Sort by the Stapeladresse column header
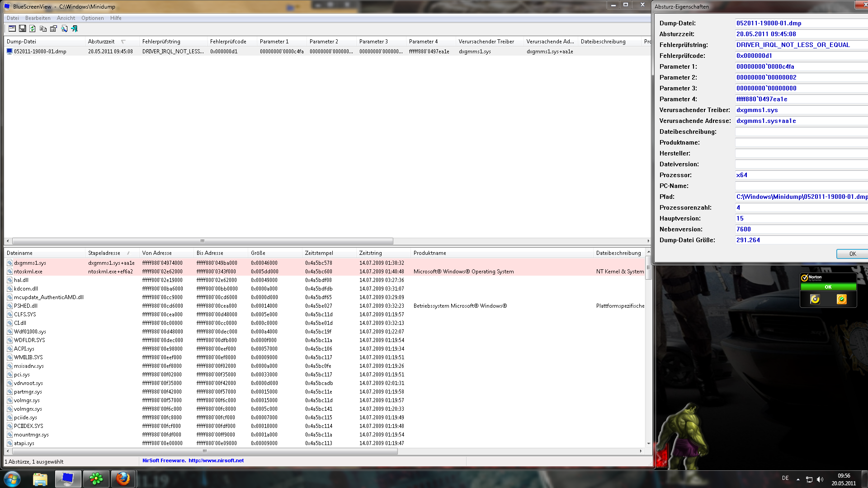The height and width of the screenshot is (488, 868). point(104,253)
